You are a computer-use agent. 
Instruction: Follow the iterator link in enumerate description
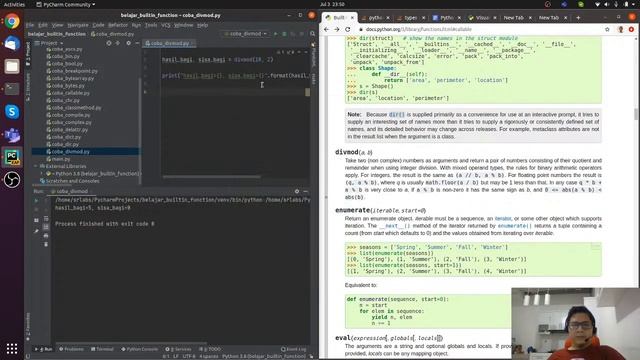503,219
